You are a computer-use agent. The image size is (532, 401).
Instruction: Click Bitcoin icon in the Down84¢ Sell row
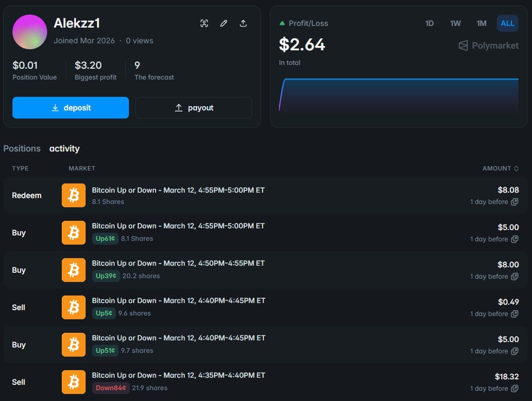pos(74,382)
